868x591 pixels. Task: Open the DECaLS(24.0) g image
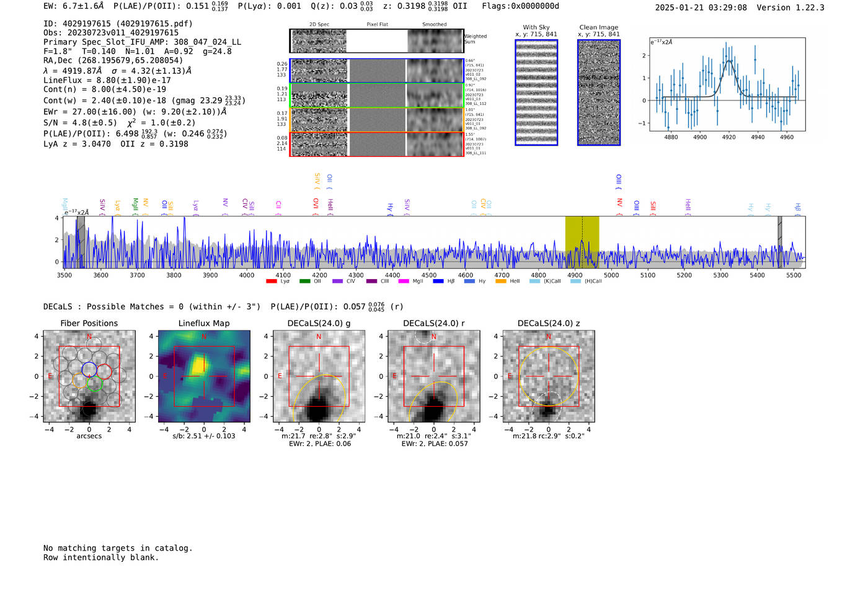(x=319, y=376)
